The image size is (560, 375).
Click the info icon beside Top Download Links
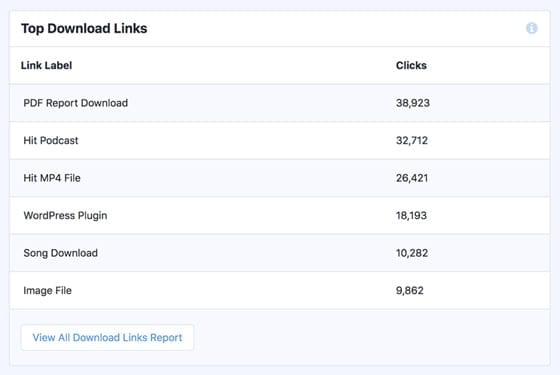531,28
